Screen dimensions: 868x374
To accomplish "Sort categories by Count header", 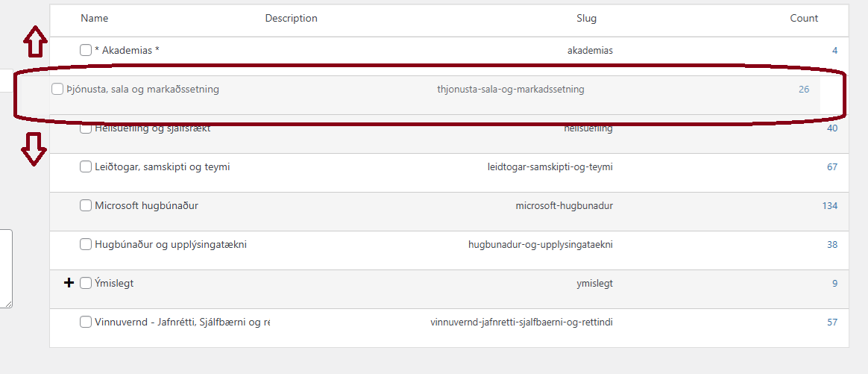I will click(x=804, y=18).
